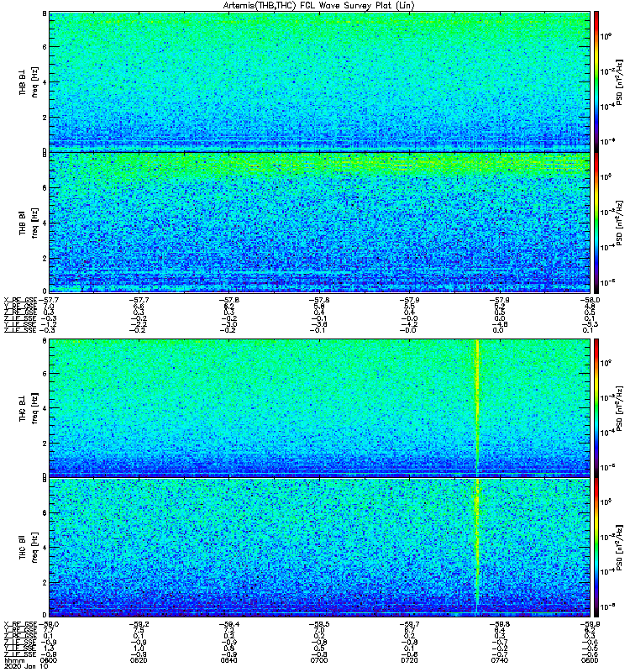Image resolution: width=630 pixels, height=672 pixels.
Task: Click the hhmm axis row label
Action: coord(14,660)
